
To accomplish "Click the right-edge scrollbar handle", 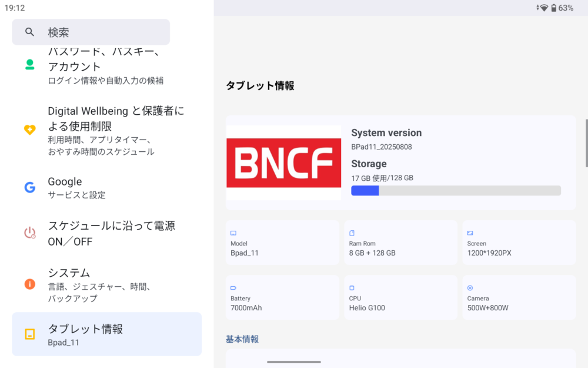I will pyautogui.click(x=586, y=143).
